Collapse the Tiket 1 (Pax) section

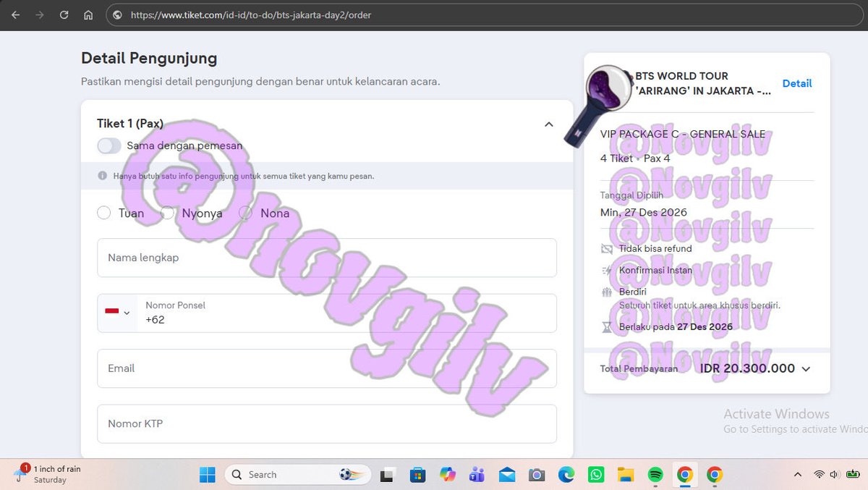[x=548, y=124]
